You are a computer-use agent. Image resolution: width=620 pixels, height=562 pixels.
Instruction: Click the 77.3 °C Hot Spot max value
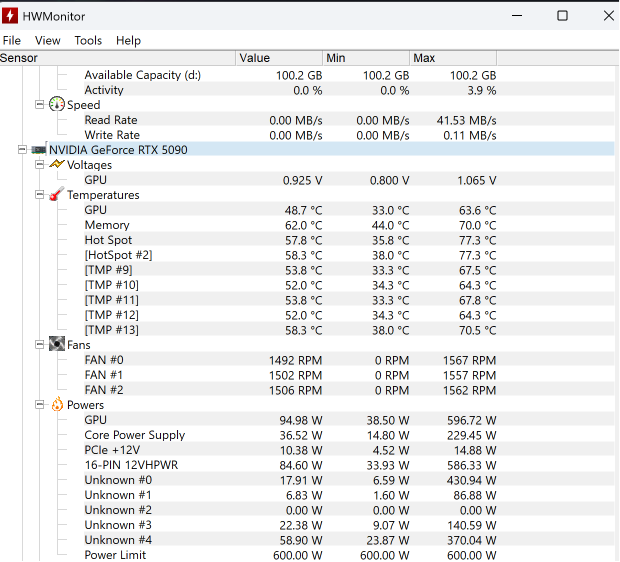(x=478, y=240)
